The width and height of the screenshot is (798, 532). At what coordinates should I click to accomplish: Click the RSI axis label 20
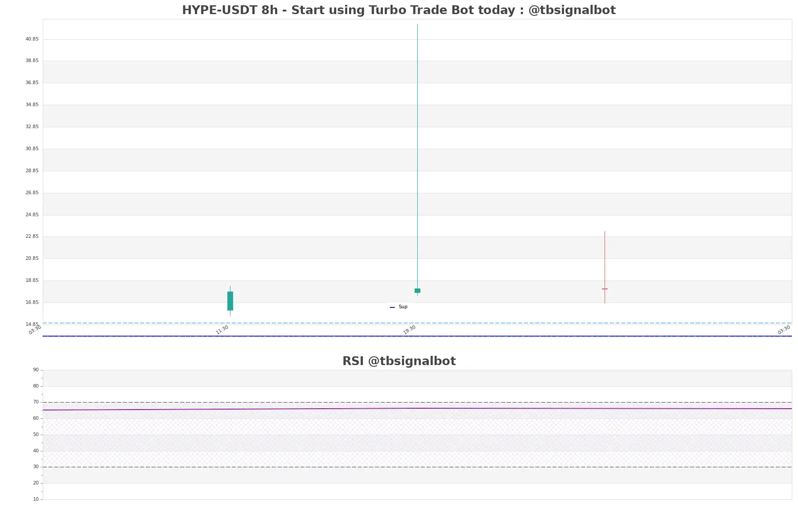[x=36, y=483]
